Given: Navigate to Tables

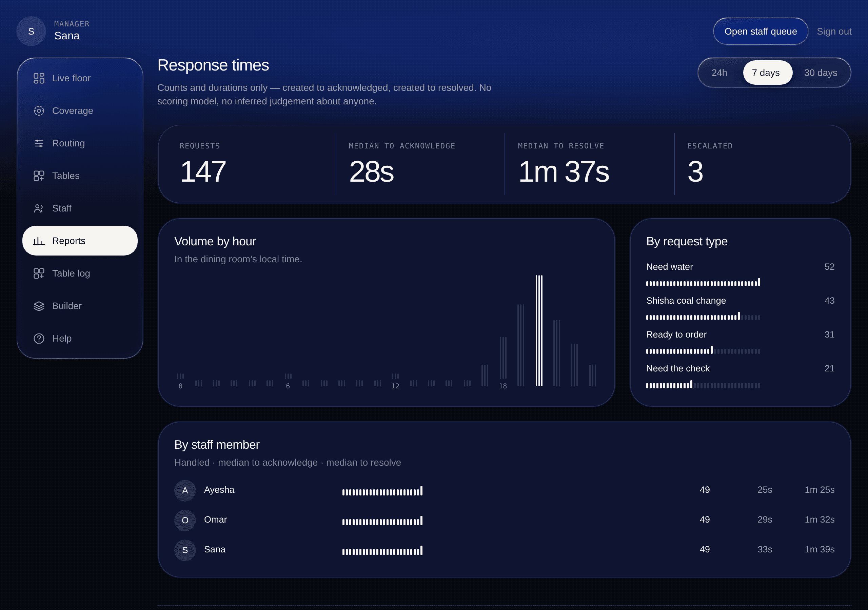Looking at the screenshot, I should (x=80, y=176).
